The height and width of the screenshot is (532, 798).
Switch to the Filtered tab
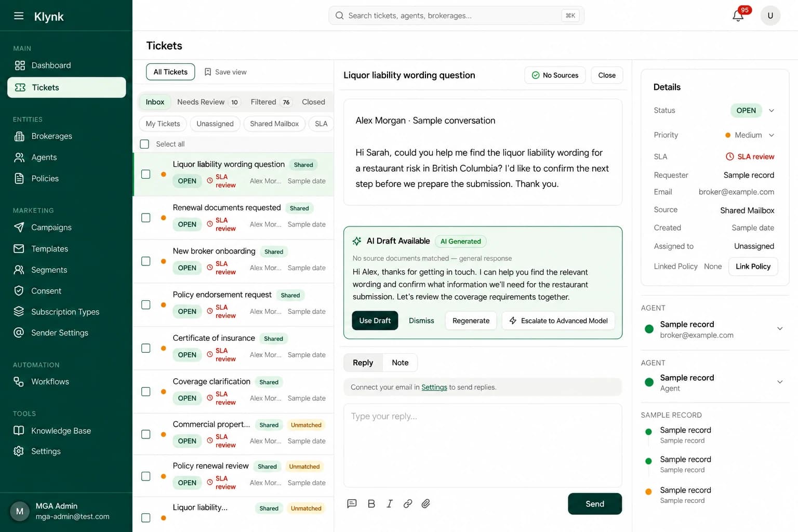coord(271,102)
